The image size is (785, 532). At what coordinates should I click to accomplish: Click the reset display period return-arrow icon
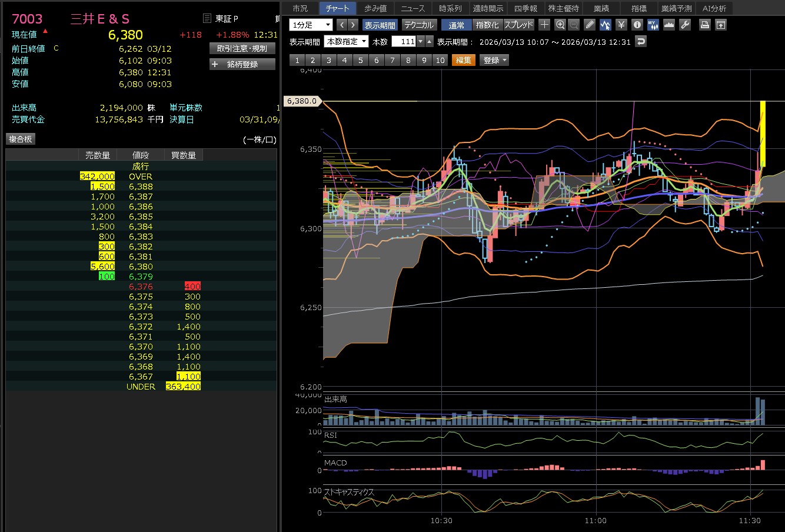pyautogui.click(x=641, y=41)
